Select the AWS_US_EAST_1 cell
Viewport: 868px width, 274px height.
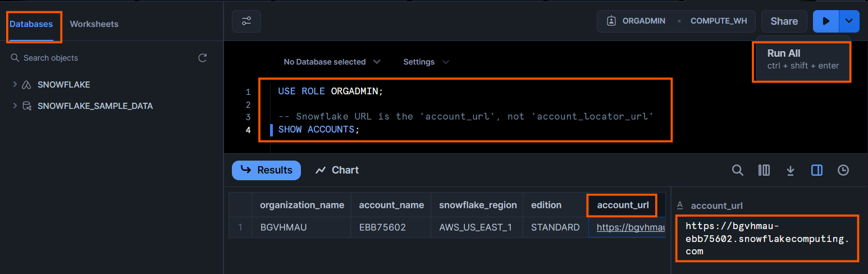click(x=477, y=227)
